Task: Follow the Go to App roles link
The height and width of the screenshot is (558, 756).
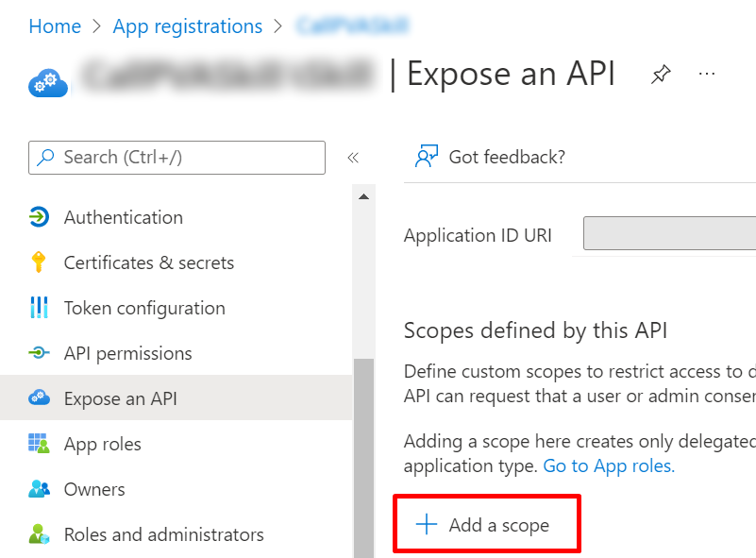Action: click(608, 465)
